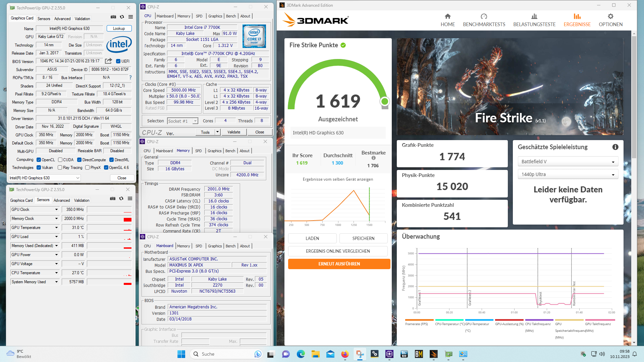
Task: Open Ergebnisse results icon
Action: tap(577, 16)
